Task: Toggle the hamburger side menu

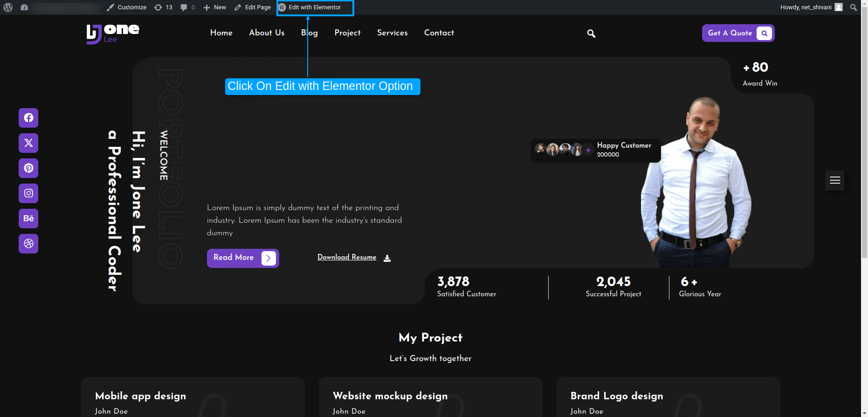Action: (x=834, y=180)
